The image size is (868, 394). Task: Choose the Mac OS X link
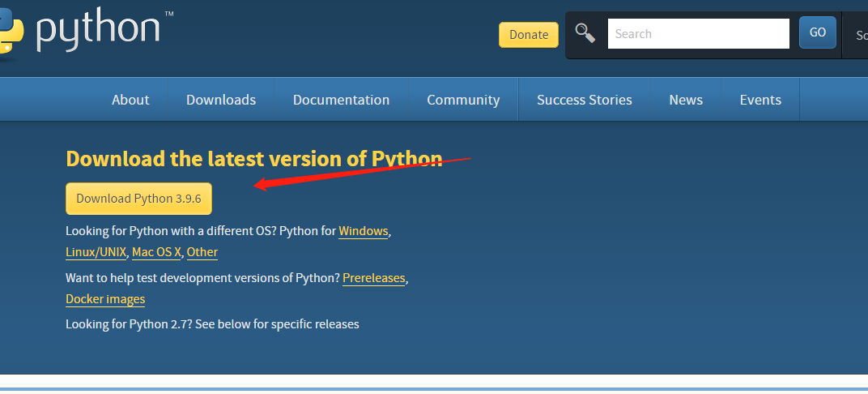tap(156, 252)
